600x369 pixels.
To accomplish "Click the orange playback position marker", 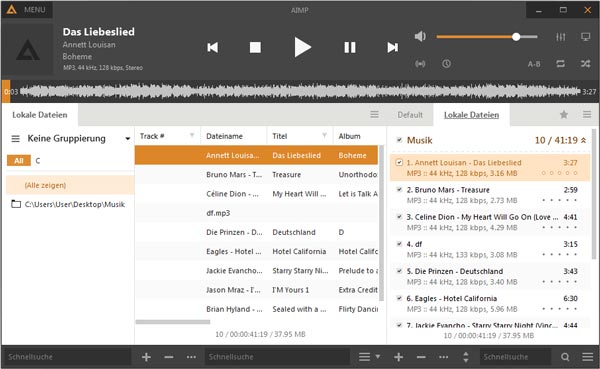I will 6,91.
